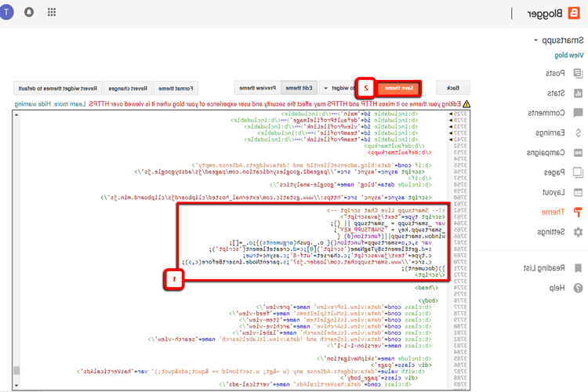Toggle code fold arrow at line 3737
The image size is (588, 392).
[450, 132]
